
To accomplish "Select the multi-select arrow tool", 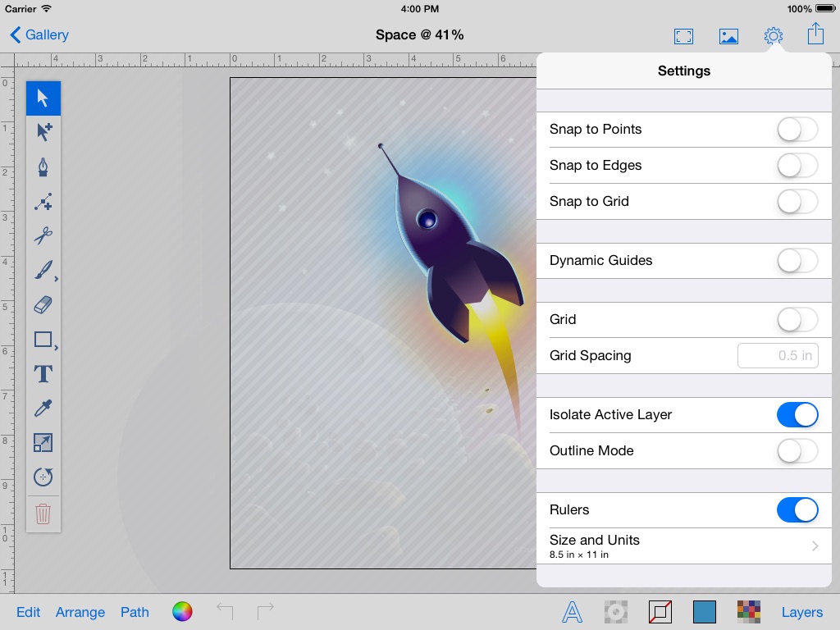I will (x=43, y=132).
